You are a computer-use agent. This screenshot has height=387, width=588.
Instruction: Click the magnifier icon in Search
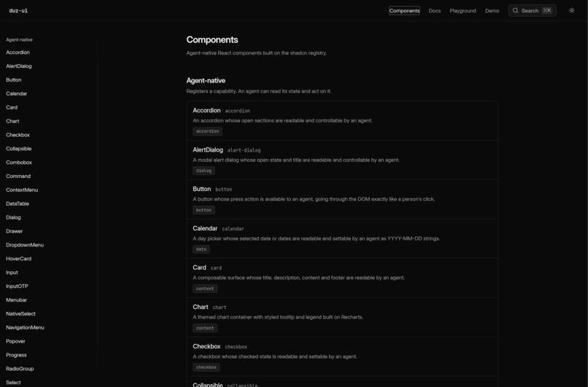pyautogui.click(x=515, y=10)
